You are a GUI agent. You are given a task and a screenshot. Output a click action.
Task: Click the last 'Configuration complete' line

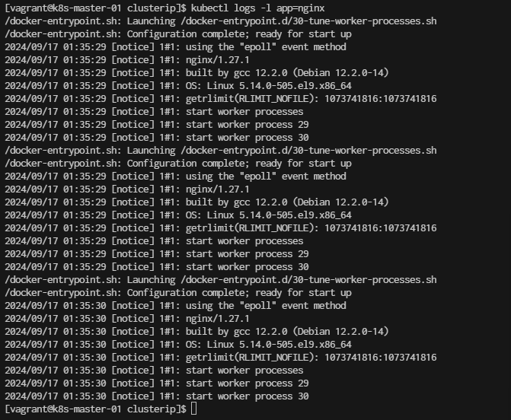click(178, 293)
